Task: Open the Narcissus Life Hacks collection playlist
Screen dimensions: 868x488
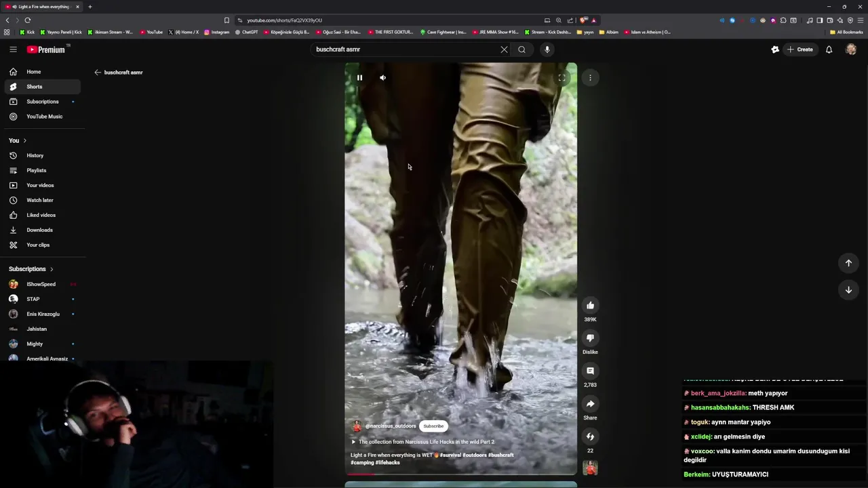Action: 422,442
